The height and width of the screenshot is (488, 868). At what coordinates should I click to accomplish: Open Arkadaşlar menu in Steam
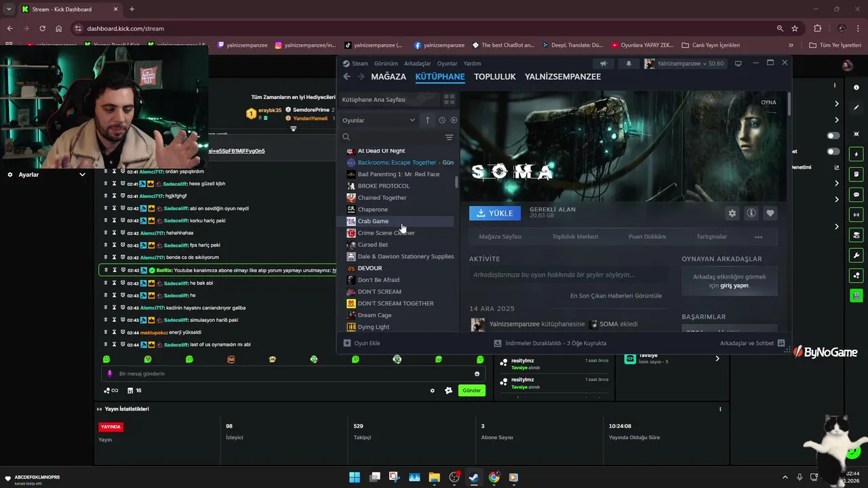pyautogui.click(x=418, y=63)
